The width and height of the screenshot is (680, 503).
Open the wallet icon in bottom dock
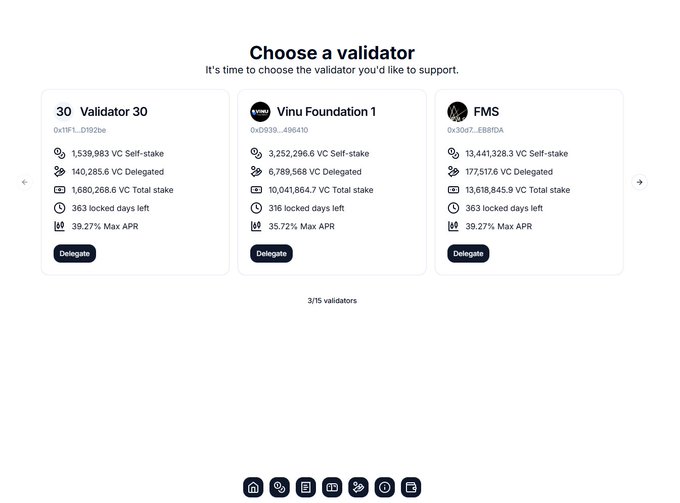tap(410, 487)
